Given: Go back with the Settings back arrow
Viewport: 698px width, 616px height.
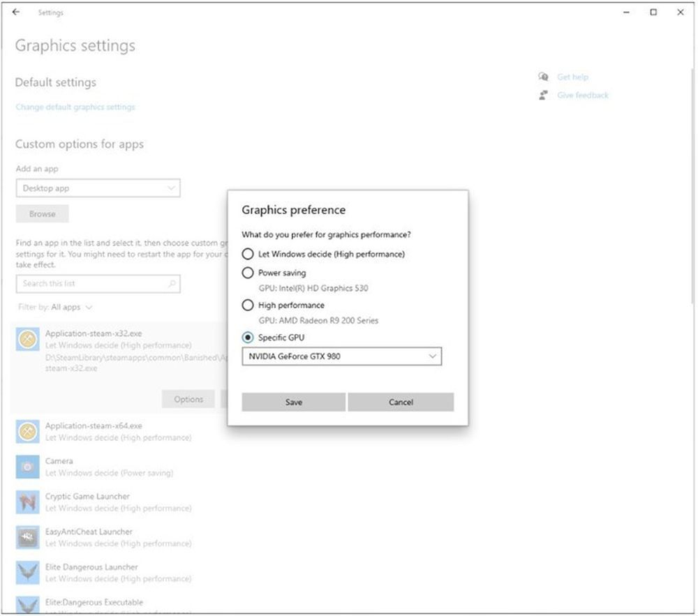Looking at the screenshot, I should [x=16, y=12].
